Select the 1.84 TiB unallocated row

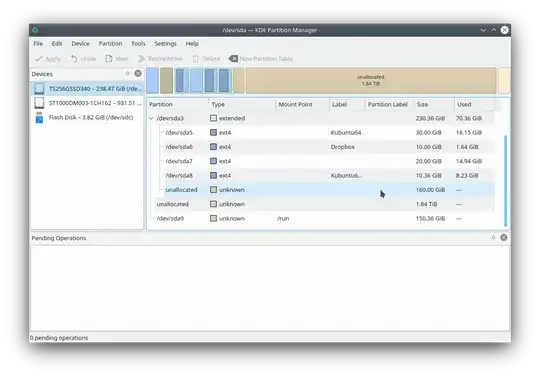322,204
